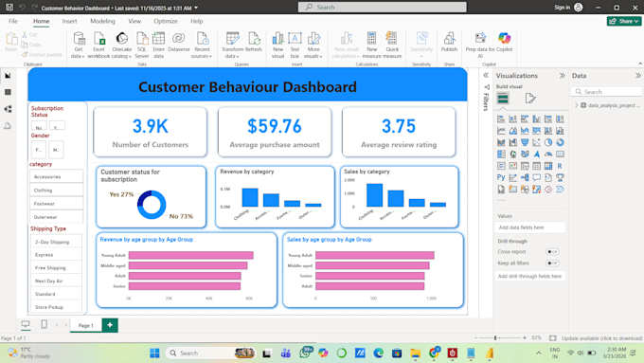This screenshot has width=644, height=363.
Task: Insert a New visual
Action: pos(278,45)
